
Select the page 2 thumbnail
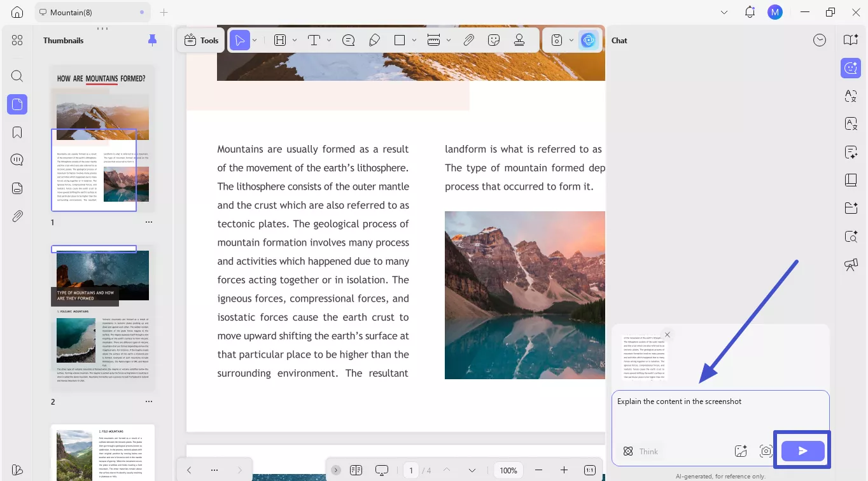point(102,318)
